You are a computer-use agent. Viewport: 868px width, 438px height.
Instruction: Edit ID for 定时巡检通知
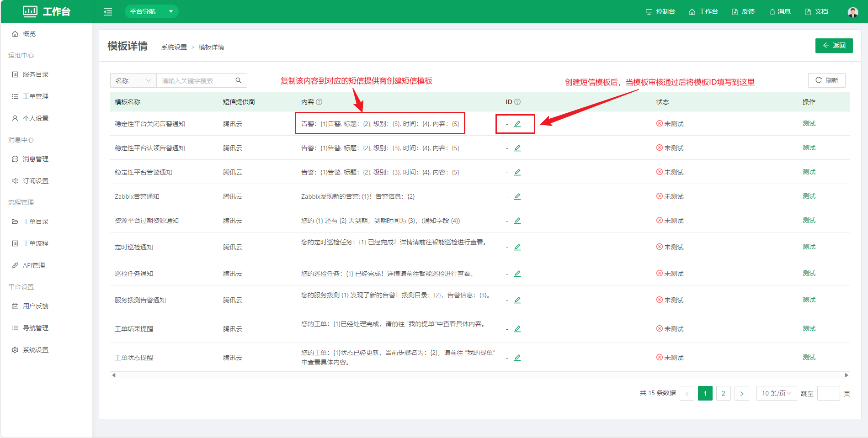(x=517, y=247)
